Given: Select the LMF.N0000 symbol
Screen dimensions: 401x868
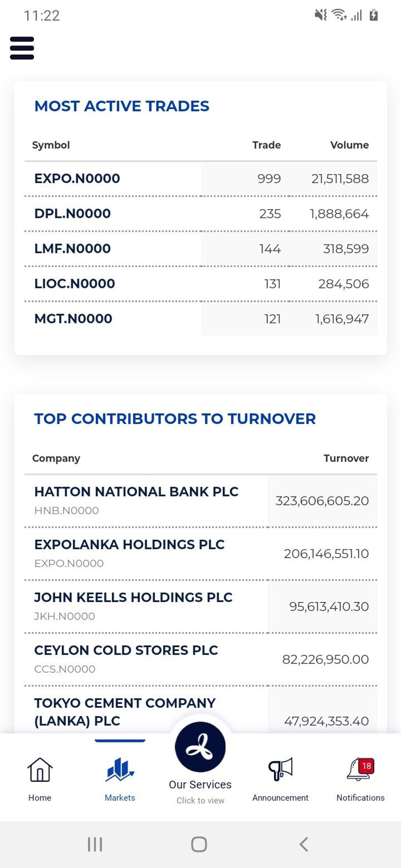Looking at the screenshot, I should click(x=72, y=249).
